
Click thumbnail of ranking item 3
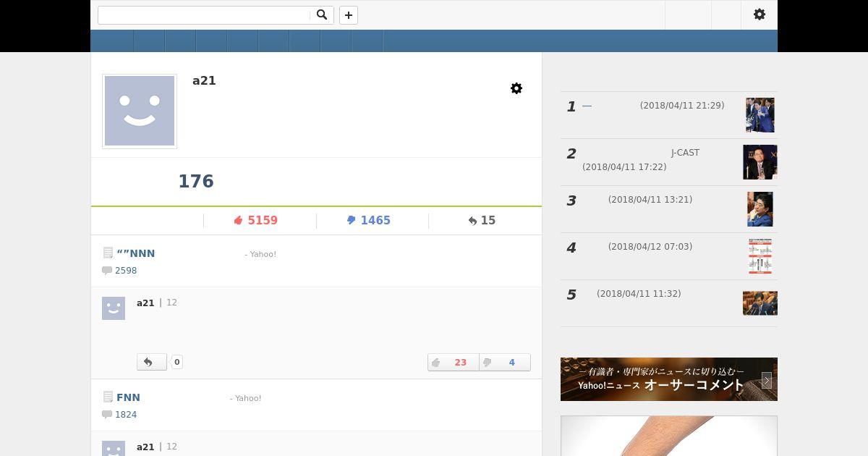(x=760, y=209)
